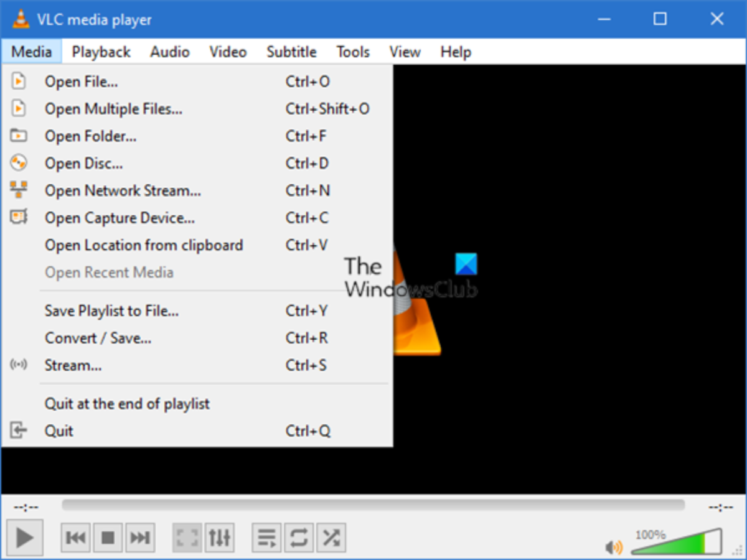Viewport: 747px width, 560px height.
Task: Toggle random shuffle playback
Action: click(331, 537)
